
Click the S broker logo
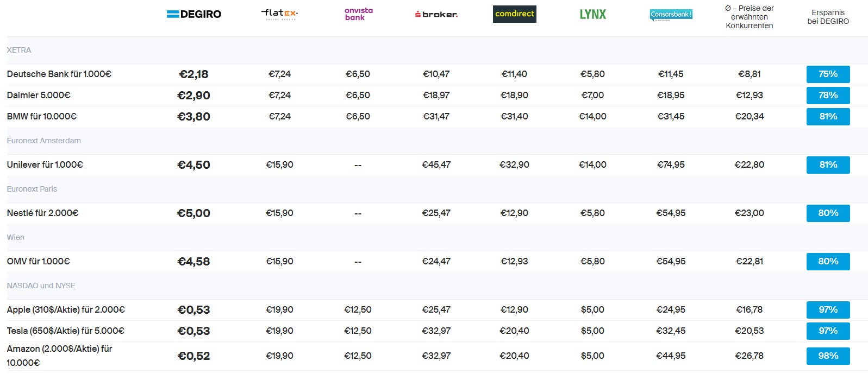click(436, 15)
